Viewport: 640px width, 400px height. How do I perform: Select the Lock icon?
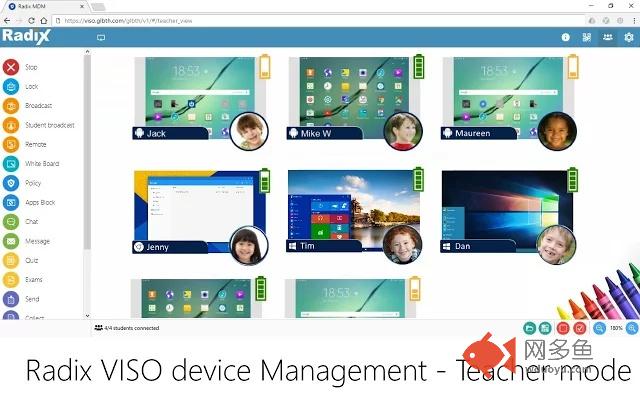(11, 86)
